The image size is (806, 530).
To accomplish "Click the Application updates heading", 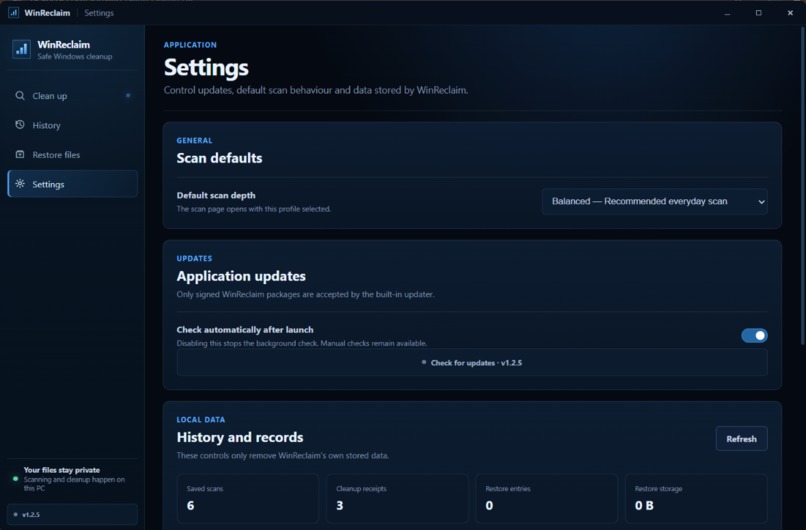I will click(x=241, y=276).
